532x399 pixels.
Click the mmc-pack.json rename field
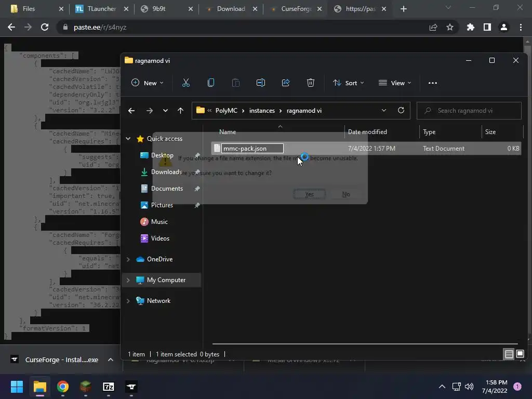(x=252, y=148)
